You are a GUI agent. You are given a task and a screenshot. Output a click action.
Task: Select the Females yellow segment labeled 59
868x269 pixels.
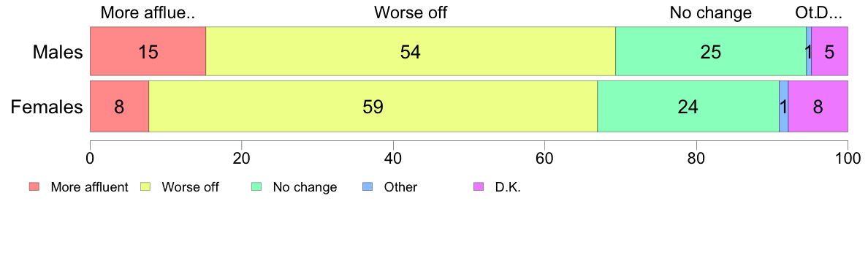(373, 106)
